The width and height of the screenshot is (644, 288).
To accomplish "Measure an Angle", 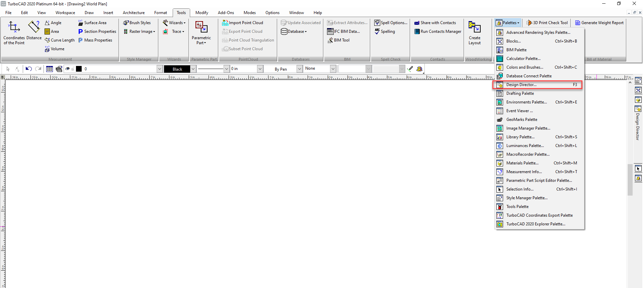I will pyautogui.click(x=53, y=23).
